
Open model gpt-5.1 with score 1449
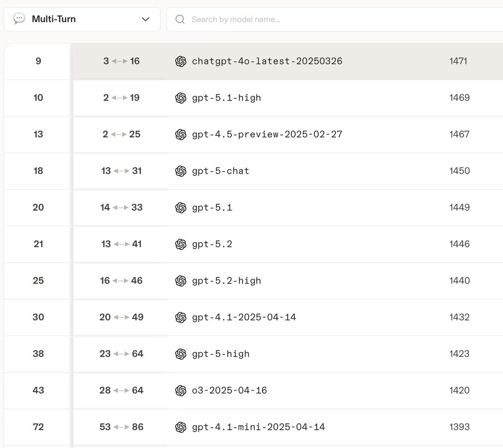point(212,207)
